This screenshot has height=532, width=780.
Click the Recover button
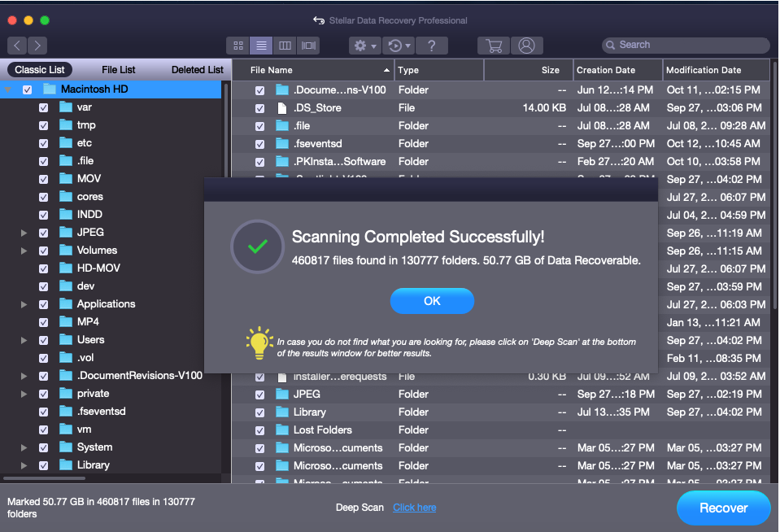(723, 508)
